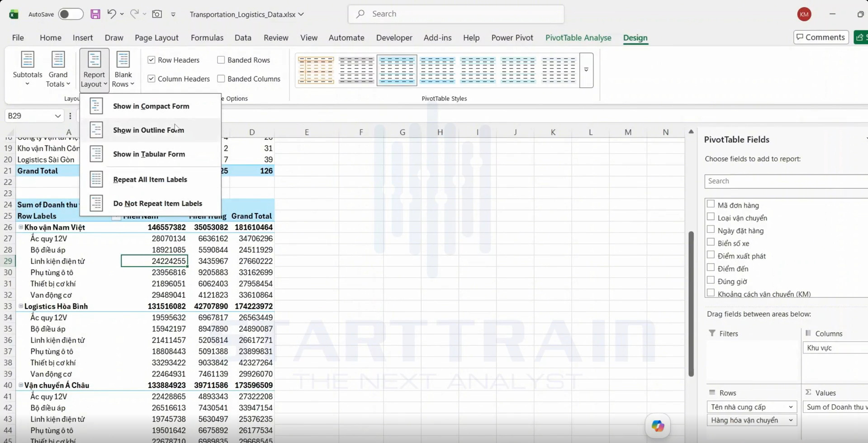Screen dimensions: 868x443
Task: Open the Name Box dropdown arrow
Action: 57,116
